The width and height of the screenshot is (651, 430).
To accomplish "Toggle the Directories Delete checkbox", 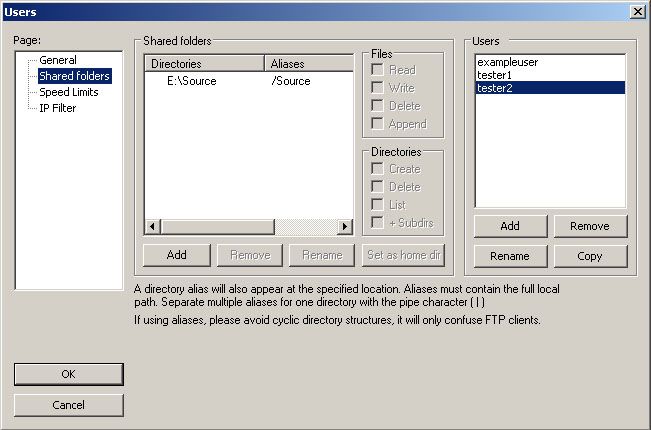I will [x=377, y=187].
